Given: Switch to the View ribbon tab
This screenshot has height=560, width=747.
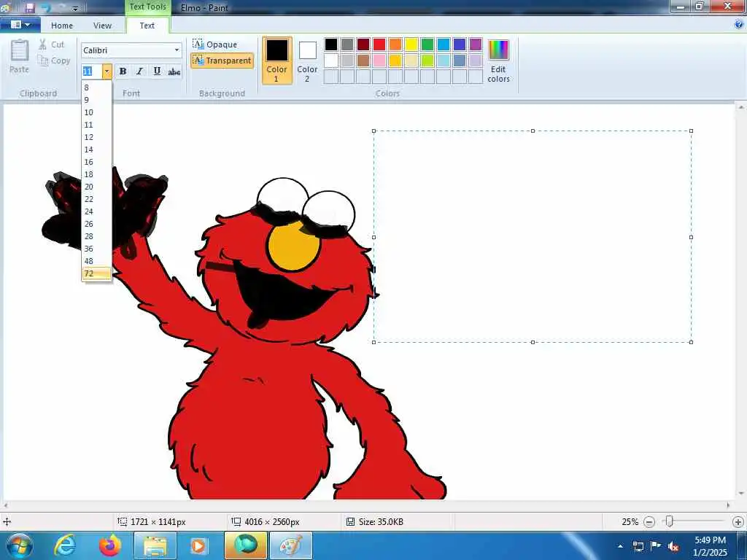Looking at the screenshot, I should point(102,26).
